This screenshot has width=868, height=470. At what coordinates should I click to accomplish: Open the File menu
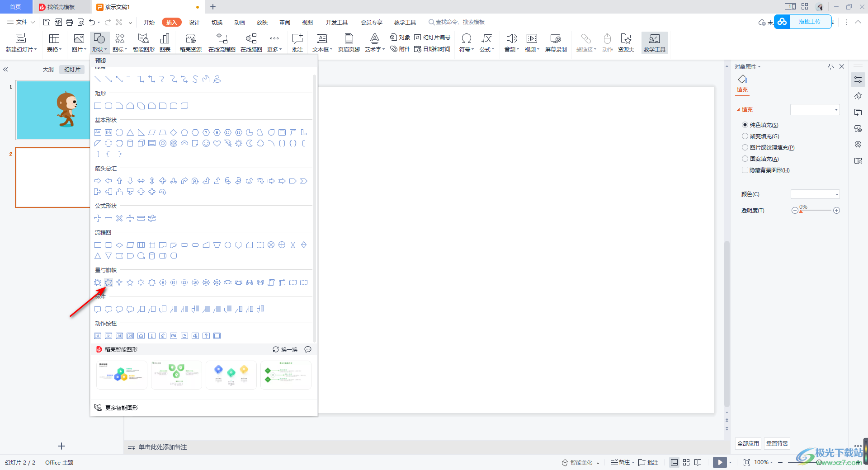coord(21,22)
